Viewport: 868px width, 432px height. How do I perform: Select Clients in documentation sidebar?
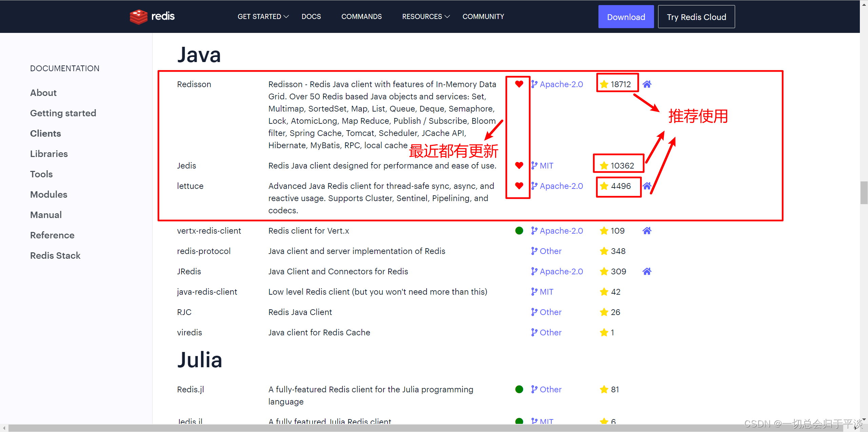tap(45, 134)
